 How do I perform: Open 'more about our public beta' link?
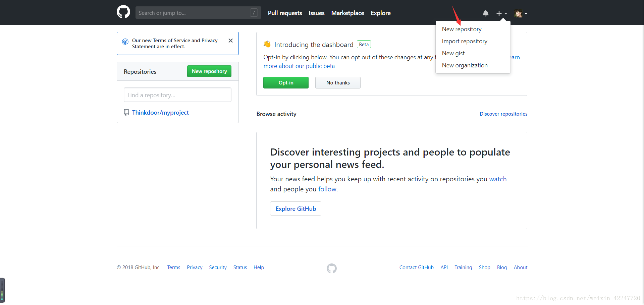pos(299,66)
